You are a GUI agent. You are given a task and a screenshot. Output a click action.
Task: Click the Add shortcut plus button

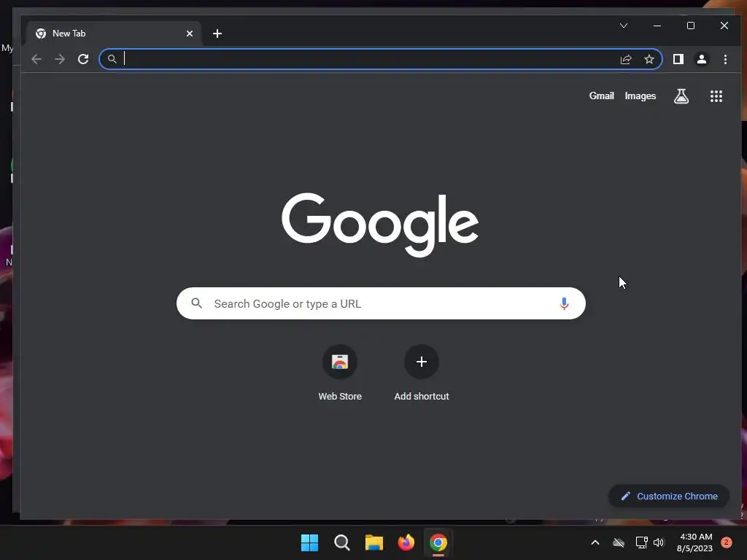pos(422,362)
